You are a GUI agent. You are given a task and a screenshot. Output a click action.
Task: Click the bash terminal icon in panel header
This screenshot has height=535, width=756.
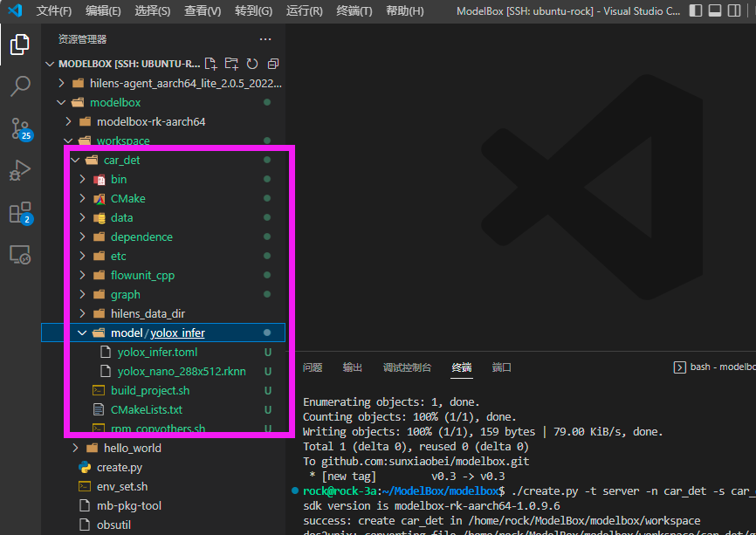click(679, 367)
